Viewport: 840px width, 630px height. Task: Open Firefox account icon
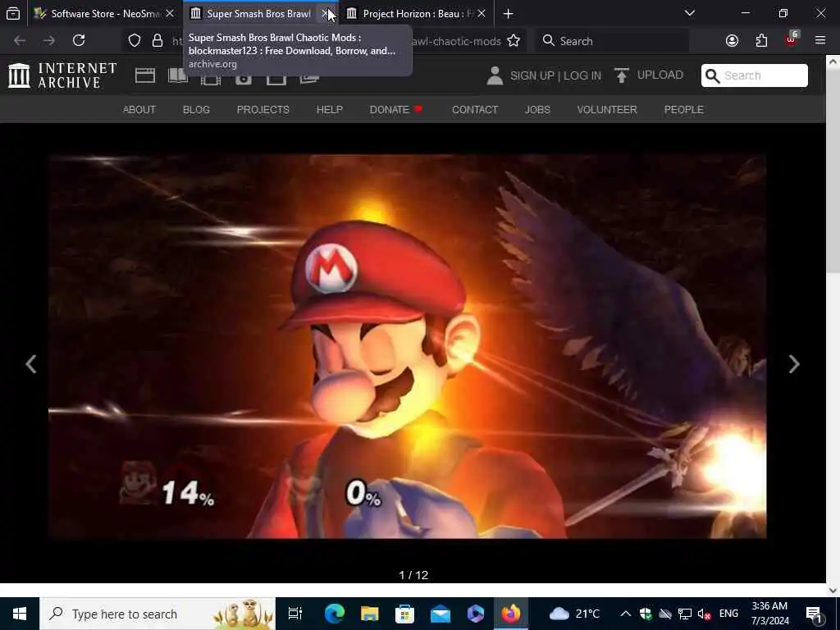coord(732,41)
